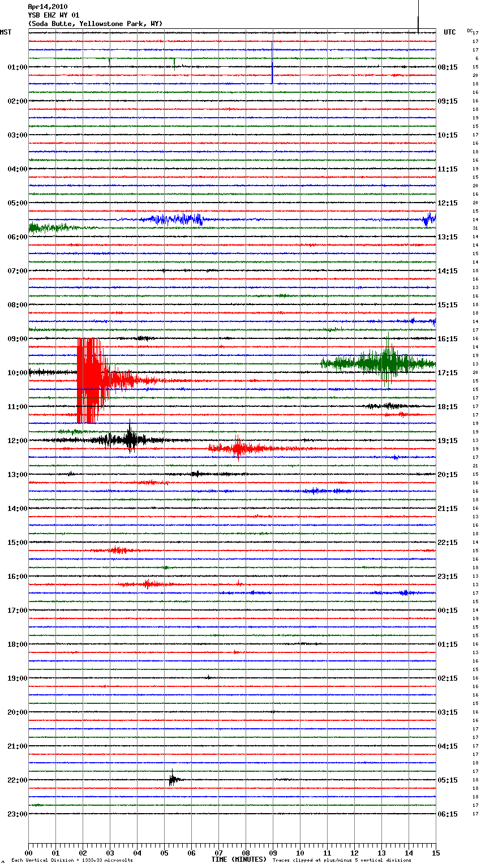The image size is (481, 868).
Task: Select the 13:00 MST time label
Action: 18,475
